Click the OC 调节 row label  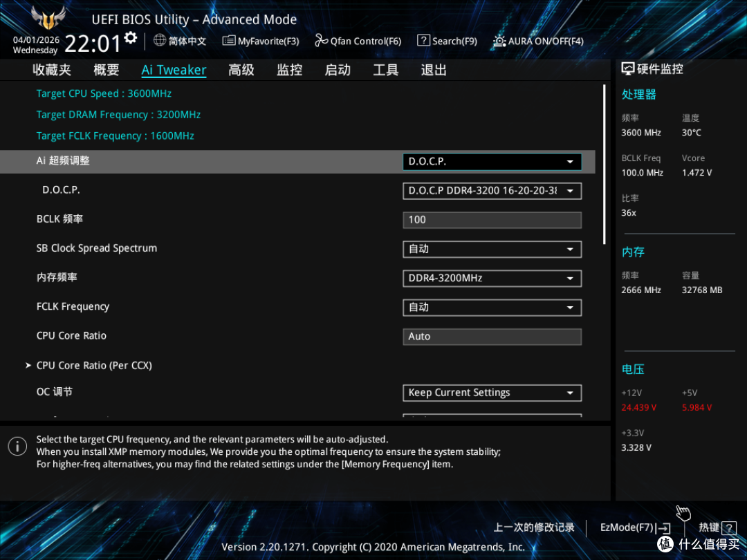tap(55, 392)
